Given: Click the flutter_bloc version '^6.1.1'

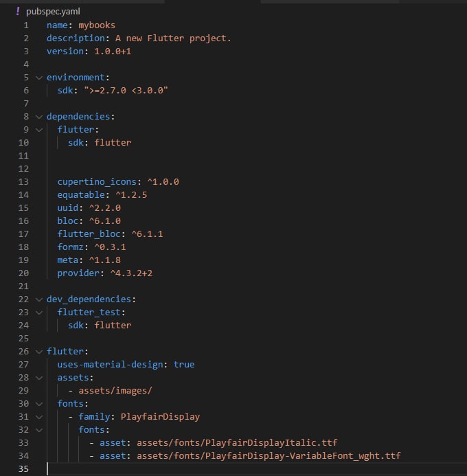Looking at the screenshot, I should click(x=147, y=234).
